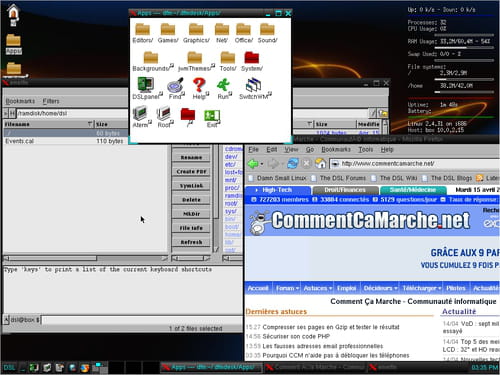The height and width of the screenshot is (375, 500).
Task: Click Firefox Forward arrow
Action: tap(273, 164)
